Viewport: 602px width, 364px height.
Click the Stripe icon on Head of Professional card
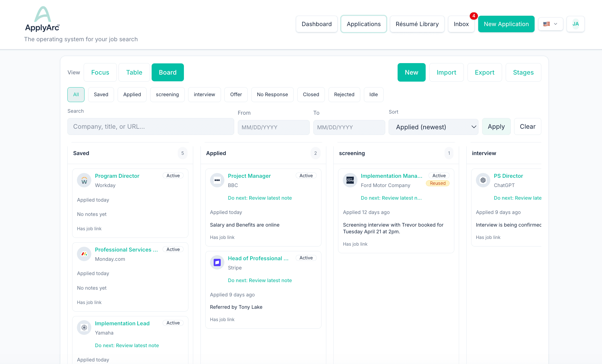pos(217,262)
